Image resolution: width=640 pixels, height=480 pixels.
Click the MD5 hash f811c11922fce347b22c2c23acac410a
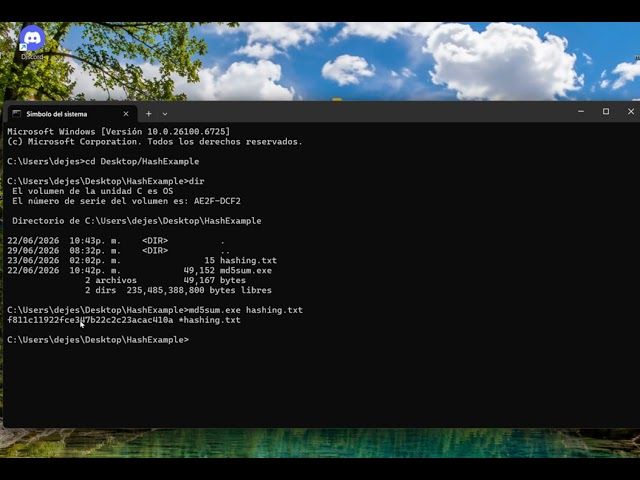[x=90, y=320]
